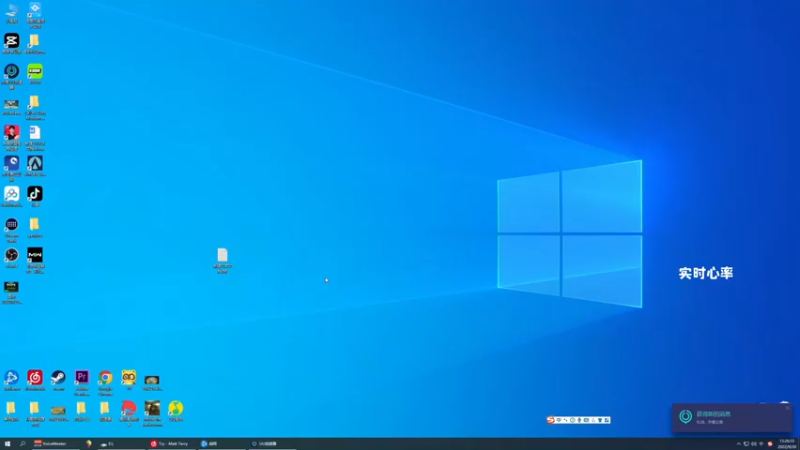Image resolution: width=800 pixels, height=450 pixels.
Task: Launch the OBS Studio desktop shortcut
Action: pyautogui.click(x=12, y=256)
